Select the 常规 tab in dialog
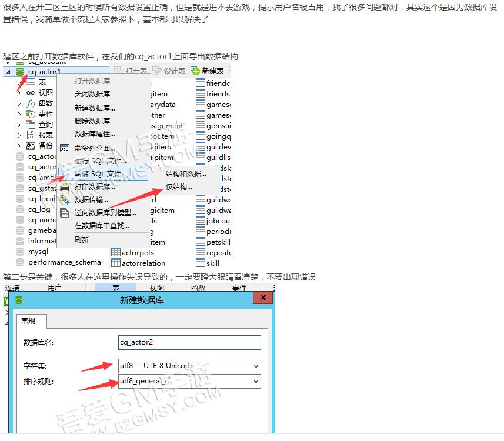This screenshot has width=504, height=441. (x=28, y=320)
